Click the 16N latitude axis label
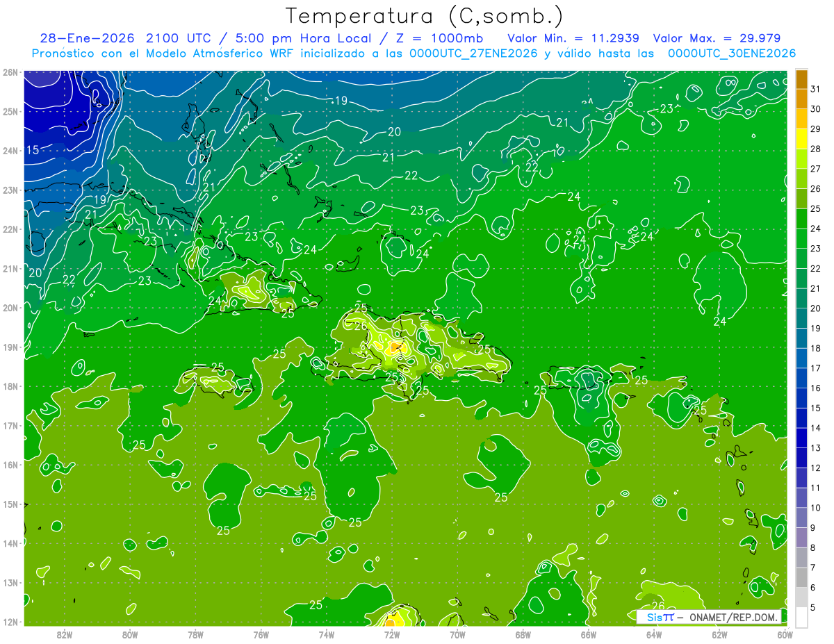The width and height of the screenshot is (834, 644). coord(10,465)
